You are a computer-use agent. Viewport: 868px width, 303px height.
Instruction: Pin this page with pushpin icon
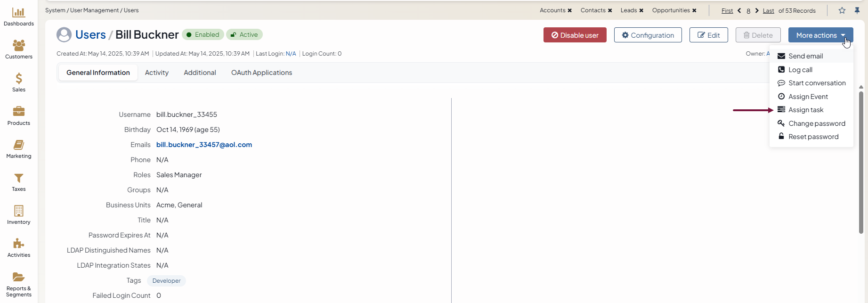tap(857, 10)
